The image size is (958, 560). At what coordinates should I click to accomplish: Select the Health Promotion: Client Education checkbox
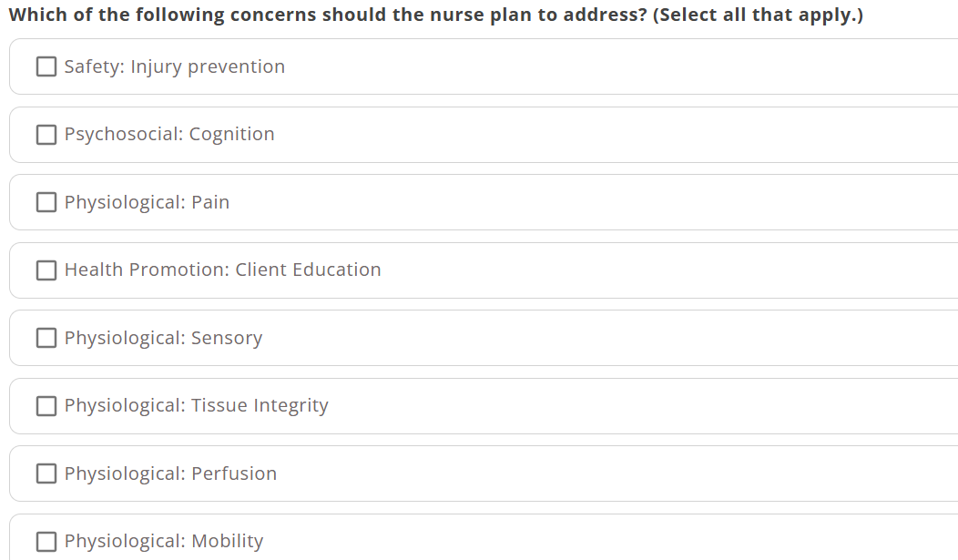coord(46,270)
